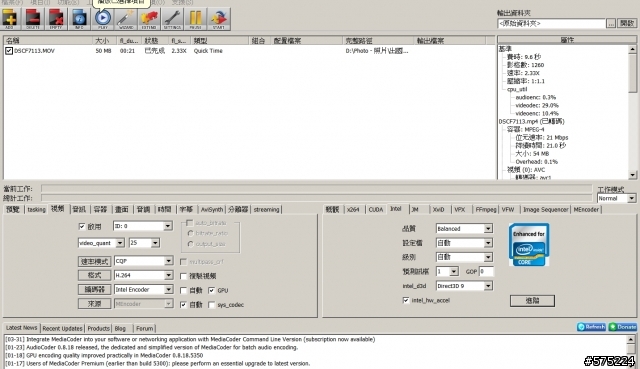Toggle the 啟用 video enable checkbox
This screenshot has height=369, width=640.
click(x=82, y=226)
